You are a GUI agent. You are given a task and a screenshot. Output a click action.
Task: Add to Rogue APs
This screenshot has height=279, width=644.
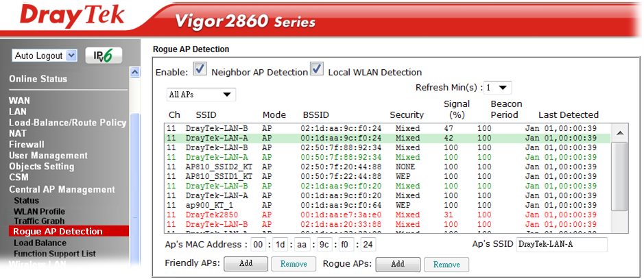coord(398,264)
